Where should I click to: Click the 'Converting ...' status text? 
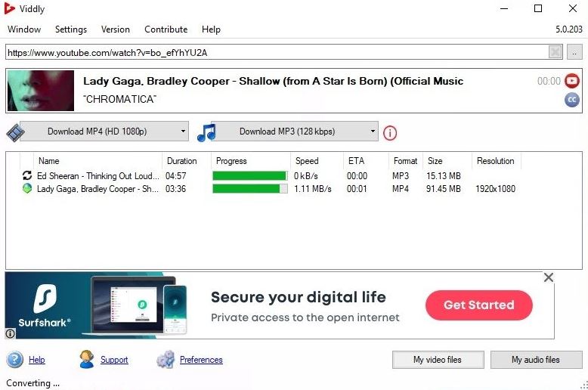33,383
